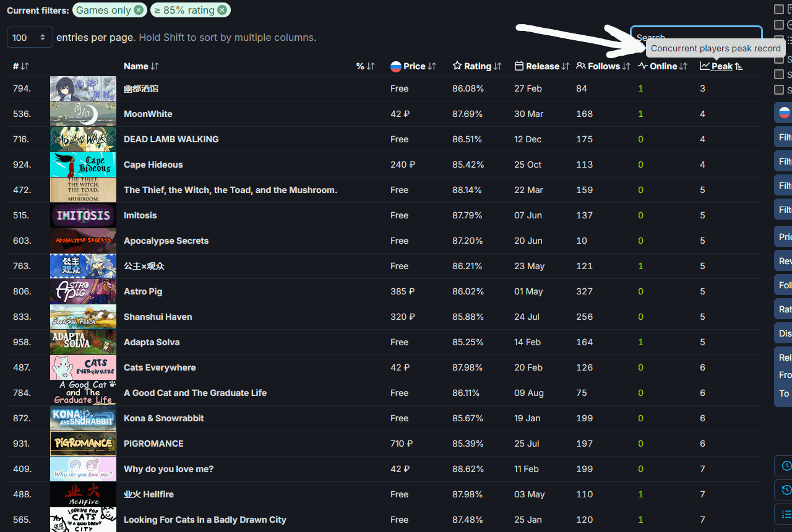Remove the 'Games only' filter chip
The image size is (792, 532).
click(x=139, y=10)
